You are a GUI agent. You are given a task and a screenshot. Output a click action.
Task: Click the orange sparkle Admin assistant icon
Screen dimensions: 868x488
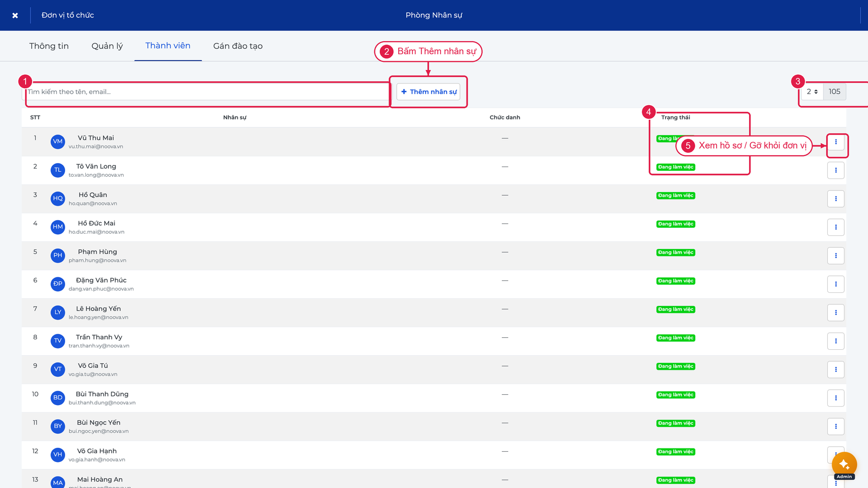[844, 465]
